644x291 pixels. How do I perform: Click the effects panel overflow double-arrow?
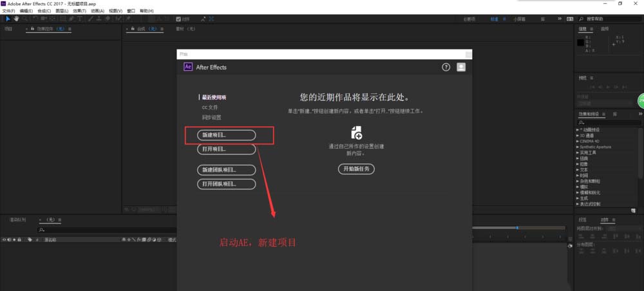(x=640, y=114)
